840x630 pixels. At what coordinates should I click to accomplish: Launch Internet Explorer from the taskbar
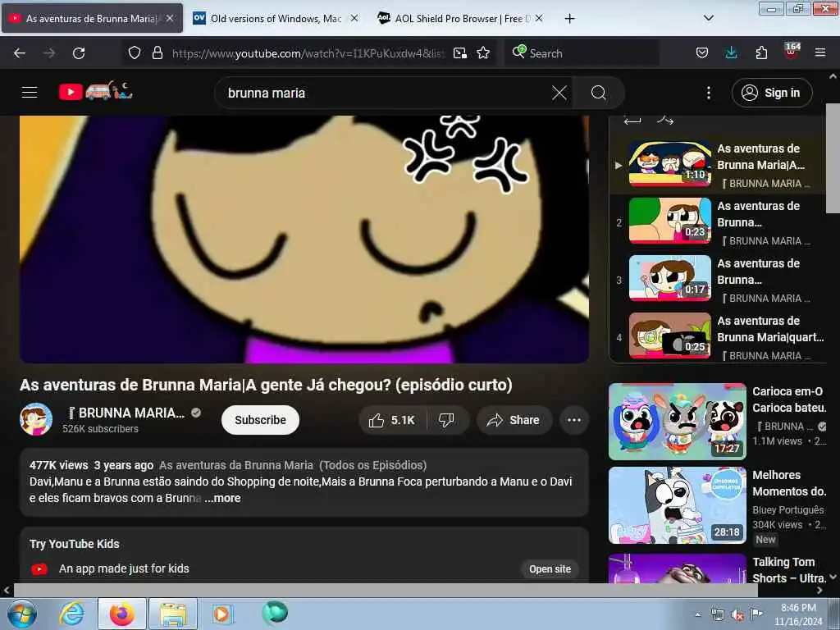tap(71, 614)
